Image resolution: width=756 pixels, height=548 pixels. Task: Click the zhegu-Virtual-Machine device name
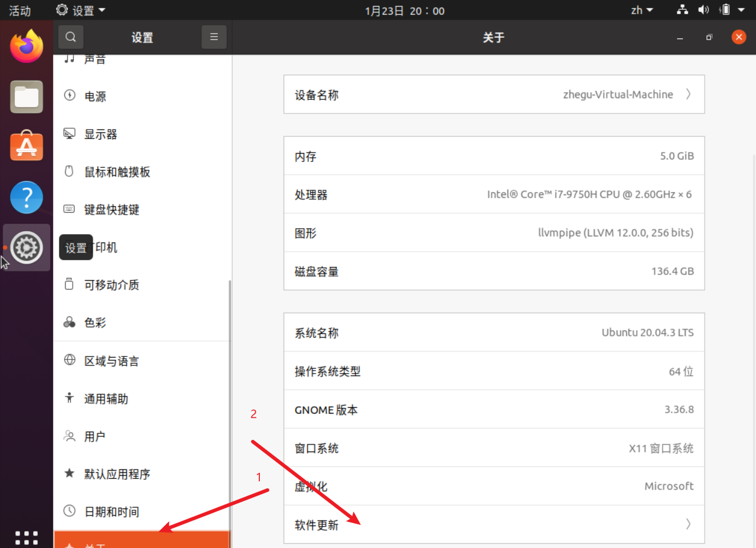click(x=618, y=95)
